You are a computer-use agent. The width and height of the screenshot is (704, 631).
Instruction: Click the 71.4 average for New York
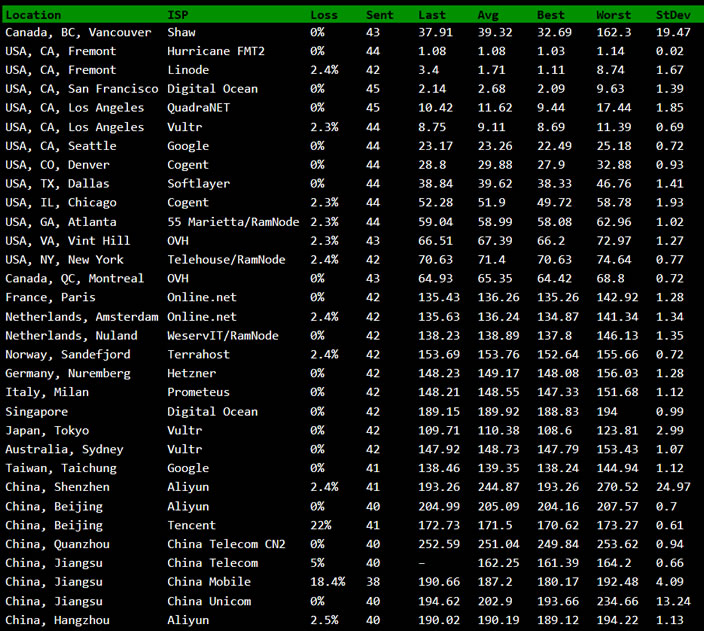(492, 260)
